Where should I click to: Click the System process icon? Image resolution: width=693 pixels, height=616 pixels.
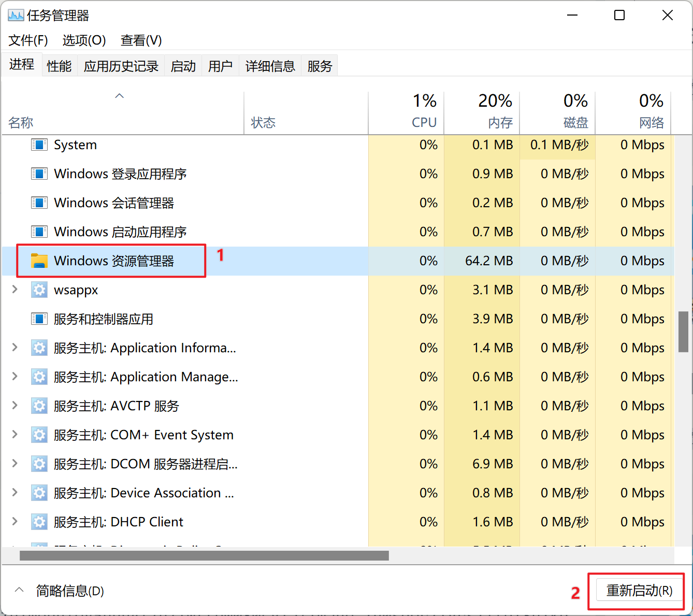(39, 145)
